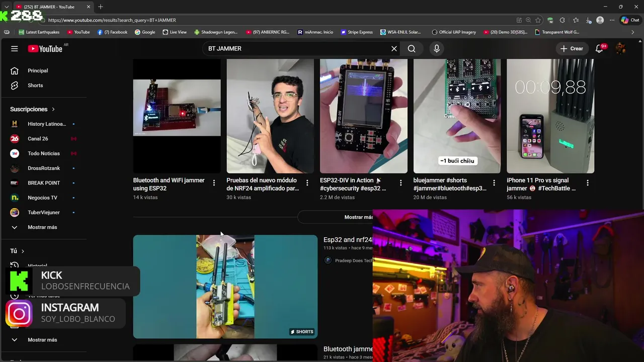
Task: Open Negocios TV subscription
Action: tap(43, 198)
